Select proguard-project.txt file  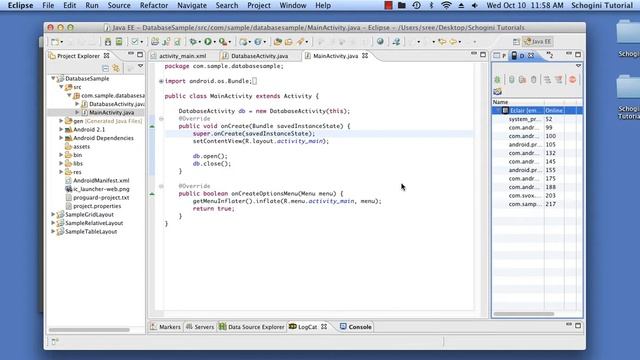tap(101, 198)
